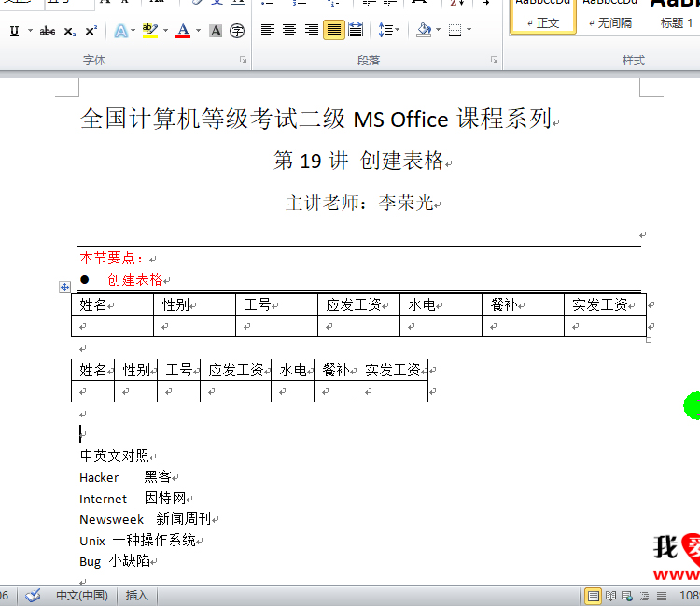700x606 pixels.
Task: Click 性别 cell in second table
Action: click(136, 370)
